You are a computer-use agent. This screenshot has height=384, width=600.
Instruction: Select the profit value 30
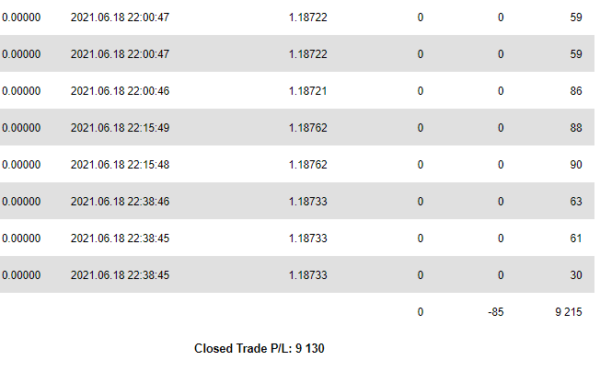pos(576,275)
